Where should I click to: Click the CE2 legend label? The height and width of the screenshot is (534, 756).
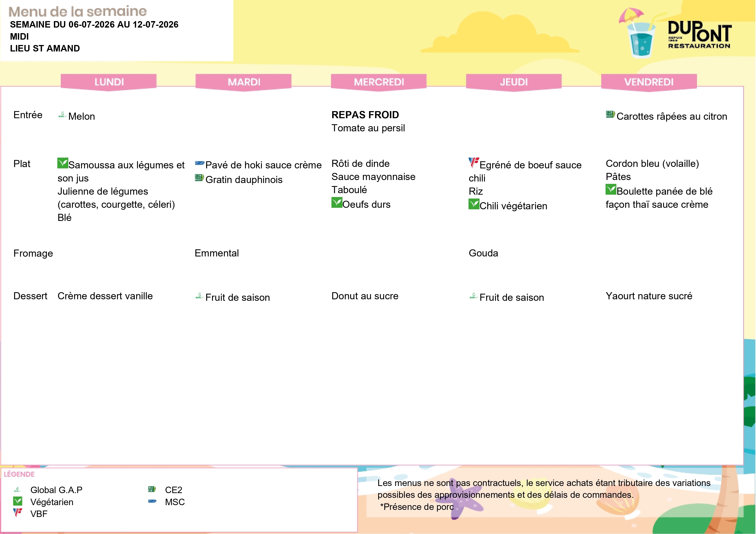click(173, 490)
